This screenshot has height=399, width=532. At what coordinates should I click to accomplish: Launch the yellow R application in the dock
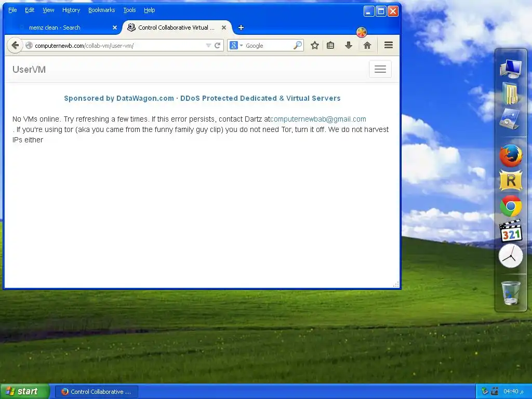511,180
